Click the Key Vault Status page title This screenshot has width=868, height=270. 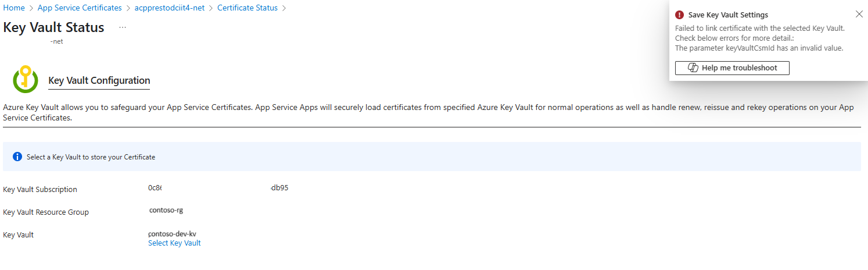pos(54,28)
